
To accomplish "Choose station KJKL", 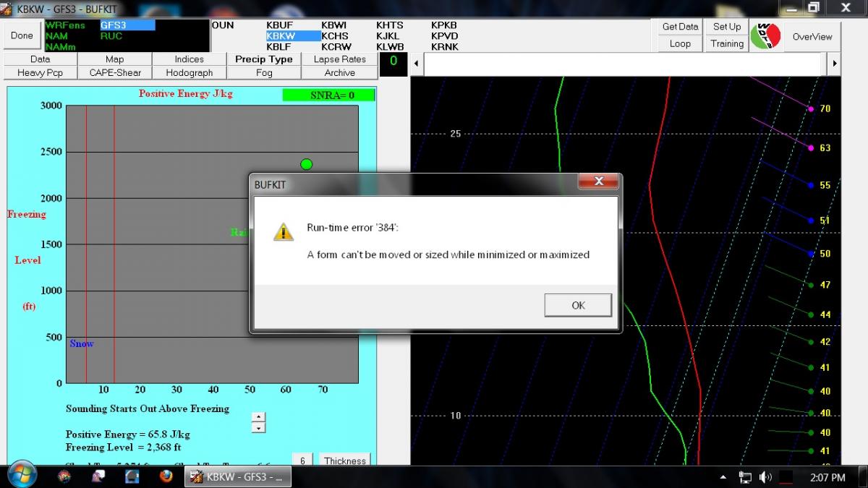I will [388, 36].
